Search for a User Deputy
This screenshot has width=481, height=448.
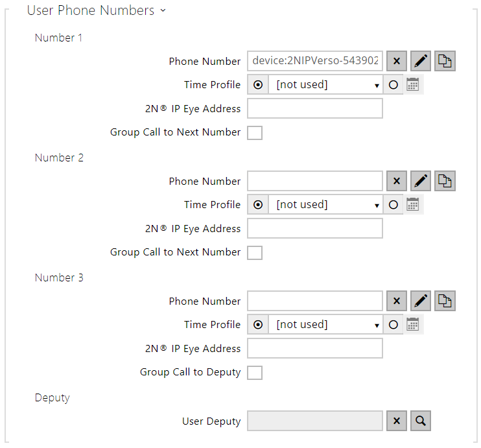coord(421,421)
